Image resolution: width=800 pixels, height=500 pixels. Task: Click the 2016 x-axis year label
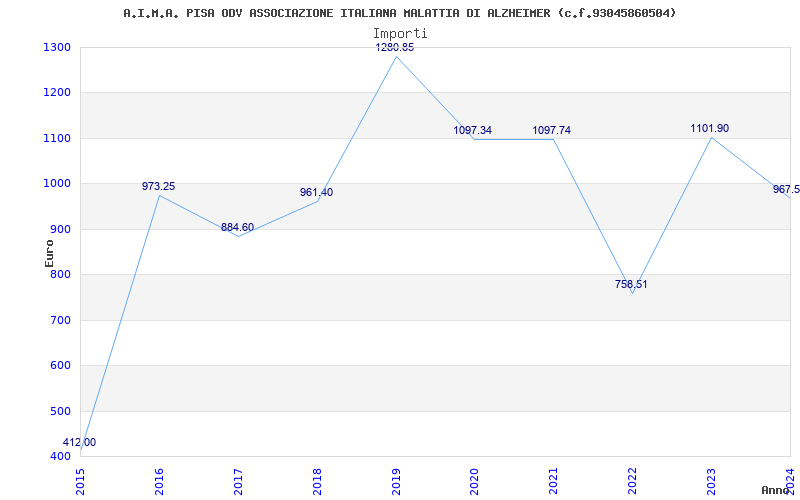[x=159, y=481]
